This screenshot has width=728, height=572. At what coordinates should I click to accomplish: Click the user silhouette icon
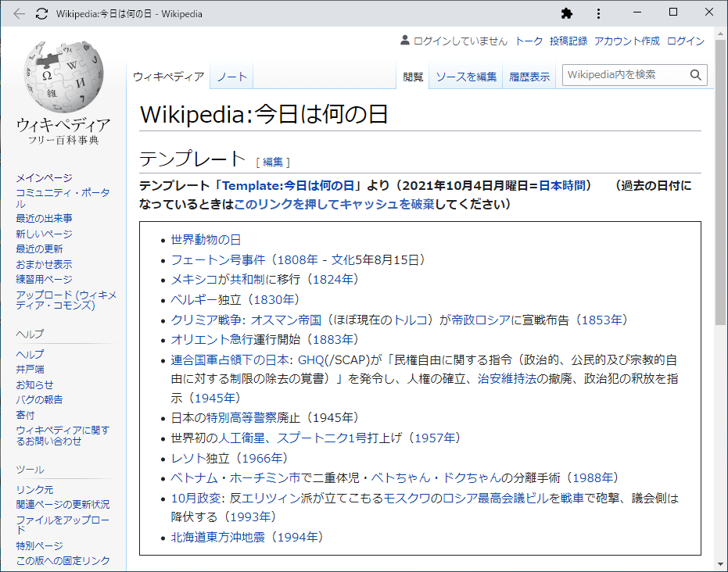tap(405, 41)
